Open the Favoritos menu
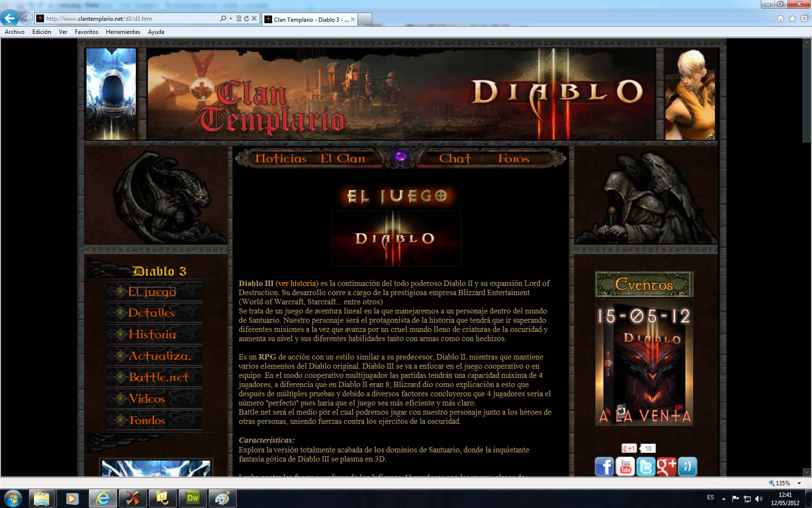812x508 pixels. tap(86, 32)
